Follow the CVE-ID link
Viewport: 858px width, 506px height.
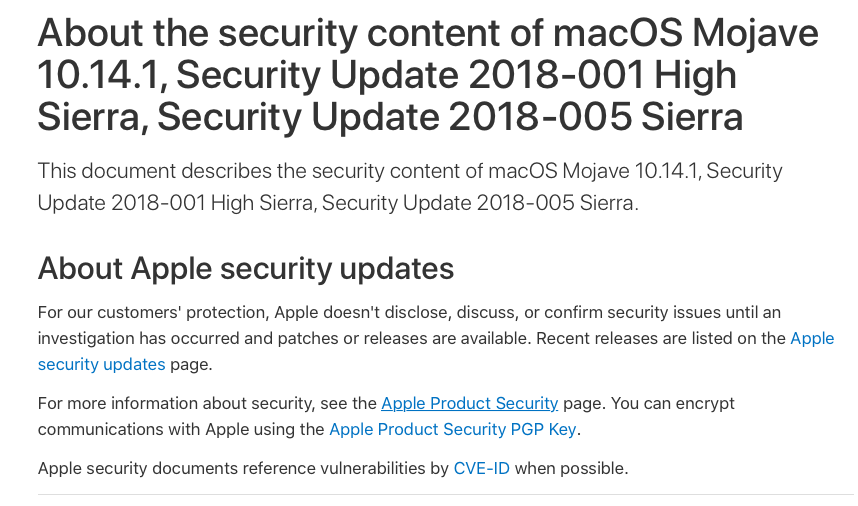(482, 469)
